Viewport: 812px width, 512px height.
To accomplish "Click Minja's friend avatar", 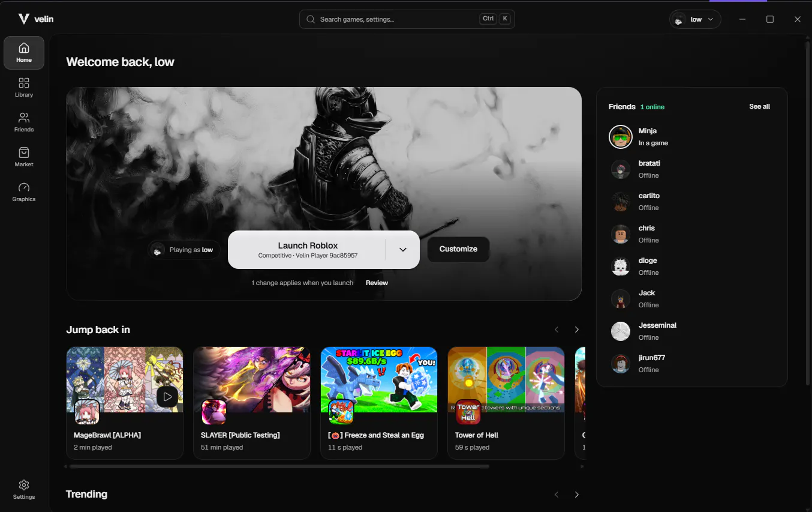I will [x=621, y=137].
